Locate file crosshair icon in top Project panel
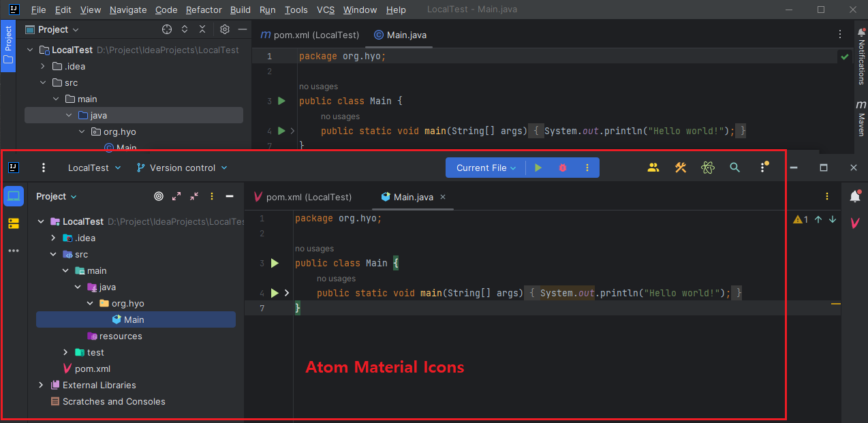The width and height of the screenshot is (868, 423). click(x=167, y=29)
